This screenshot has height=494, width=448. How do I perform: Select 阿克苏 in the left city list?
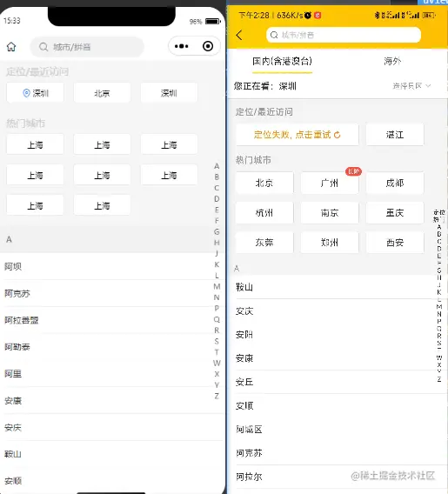pos(17,293)
